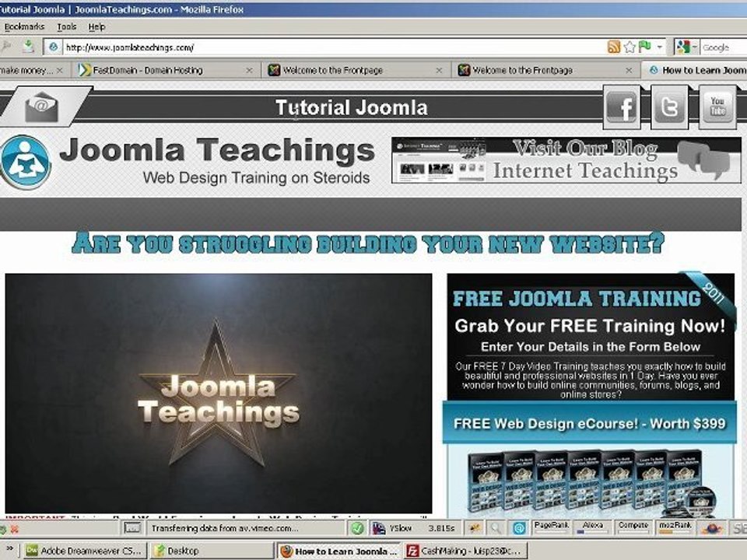Click the PageRank indicator in status bar
This screenshot has width=747, height=560.
point(551,527)
